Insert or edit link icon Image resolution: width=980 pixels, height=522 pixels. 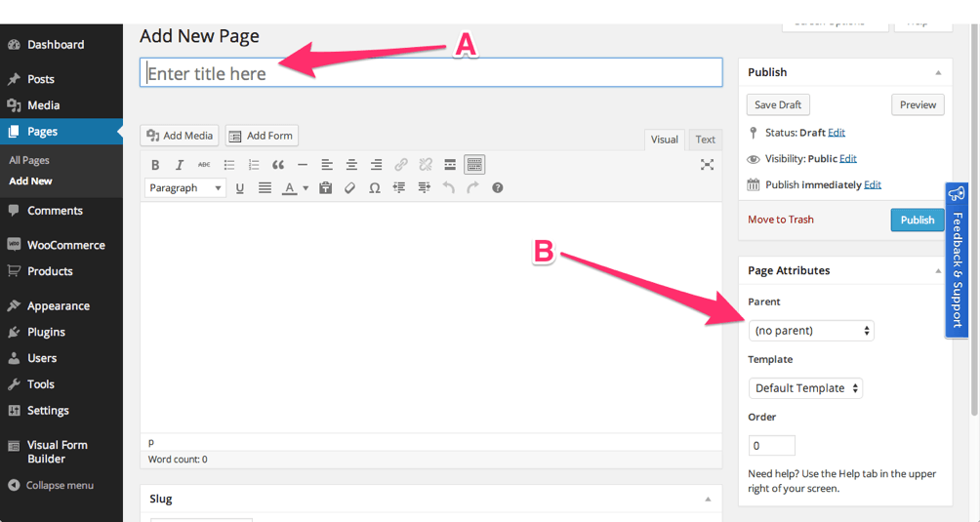400,165
